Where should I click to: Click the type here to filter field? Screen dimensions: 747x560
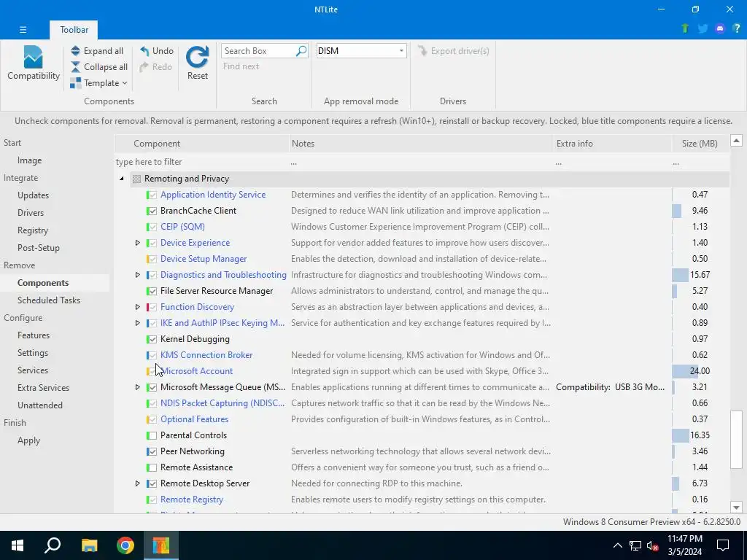(x=201, y=162)
